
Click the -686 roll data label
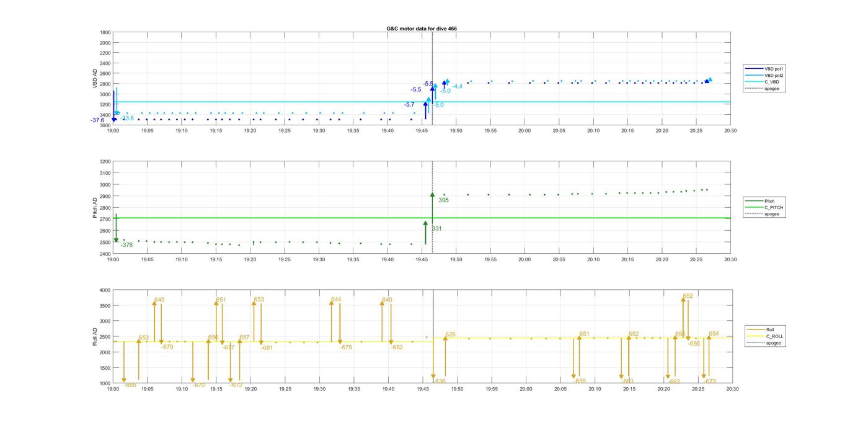coord(694,344)
